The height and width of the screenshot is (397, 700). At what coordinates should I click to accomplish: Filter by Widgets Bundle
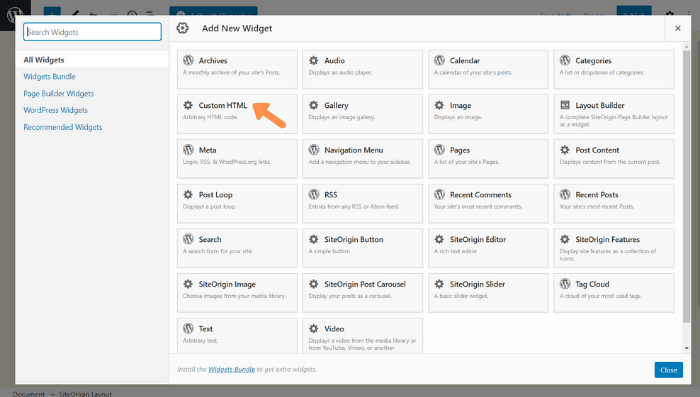coord(50,76)
